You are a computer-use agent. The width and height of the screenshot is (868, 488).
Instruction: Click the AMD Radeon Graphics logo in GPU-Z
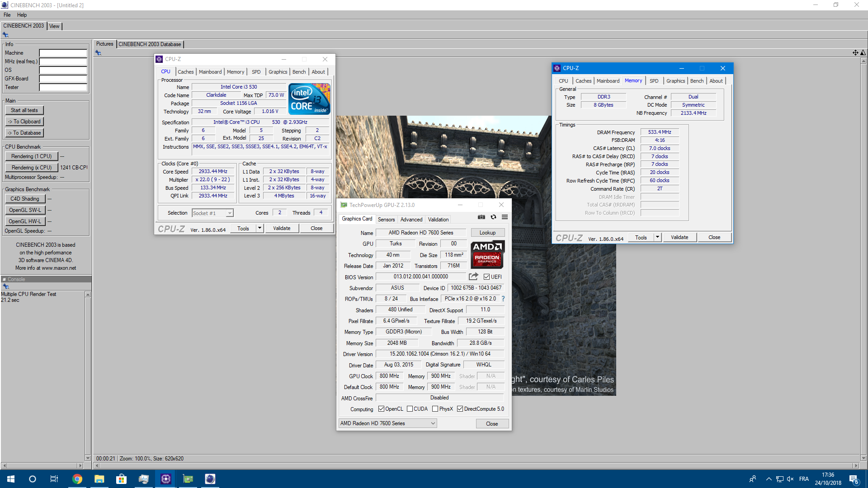coord(487,254)
